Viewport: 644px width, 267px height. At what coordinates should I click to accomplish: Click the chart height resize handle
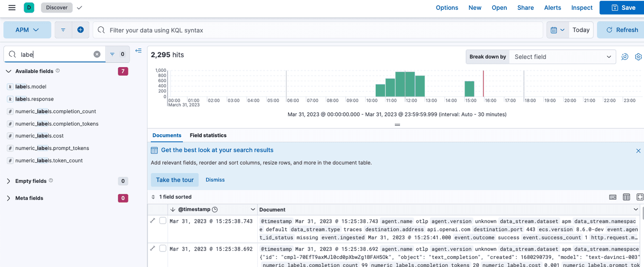pos(397,124)
